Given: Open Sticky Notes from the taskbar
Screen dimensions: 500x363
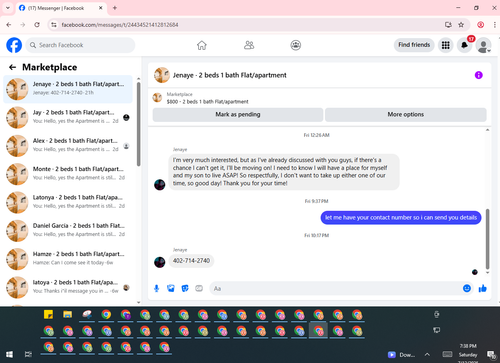Looking at the screenshot, I should tap(48, 314).
